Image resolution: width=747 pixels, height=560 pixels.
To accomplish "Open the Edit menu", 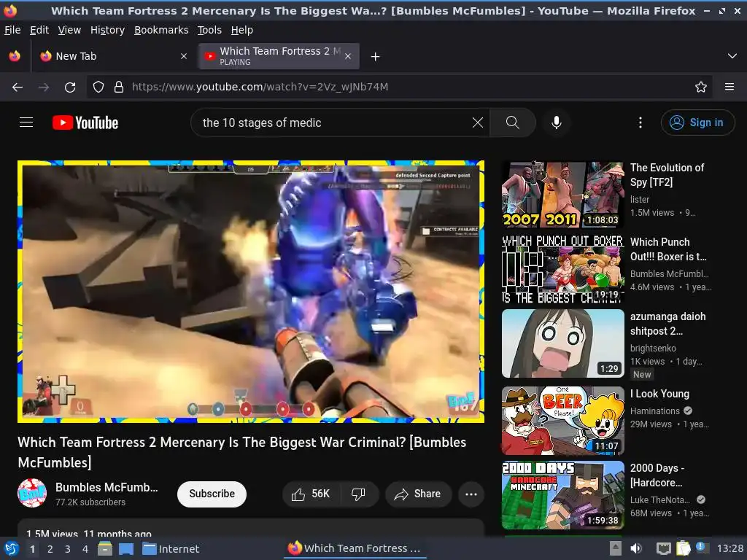I will tap(39, 30).
